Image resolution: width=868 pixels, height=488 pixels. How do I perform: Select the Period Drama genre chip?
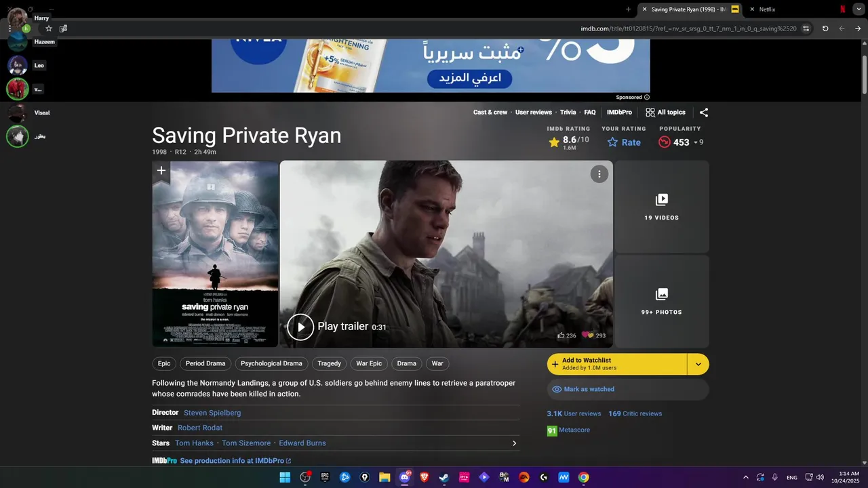pos(205,364)
